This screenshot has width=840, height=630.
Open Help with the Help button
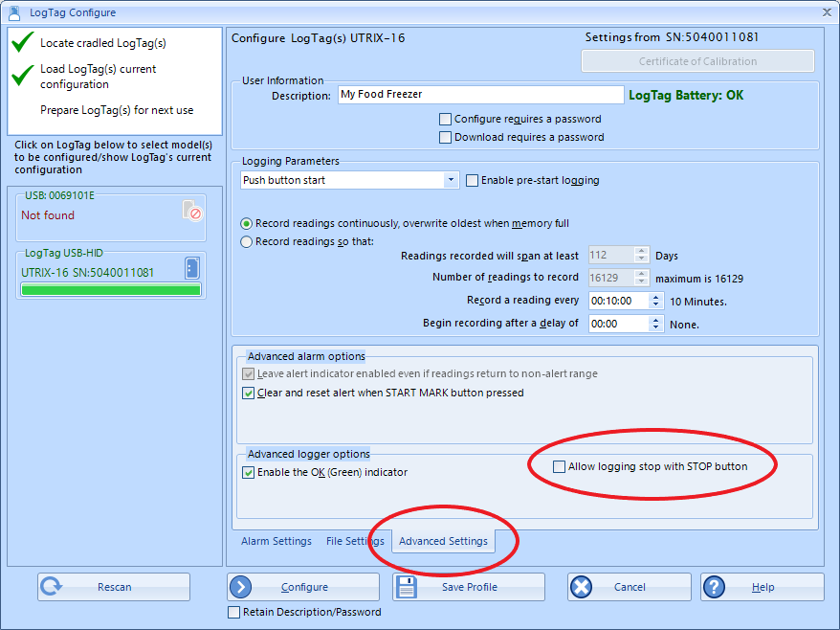tap(763, 587)
